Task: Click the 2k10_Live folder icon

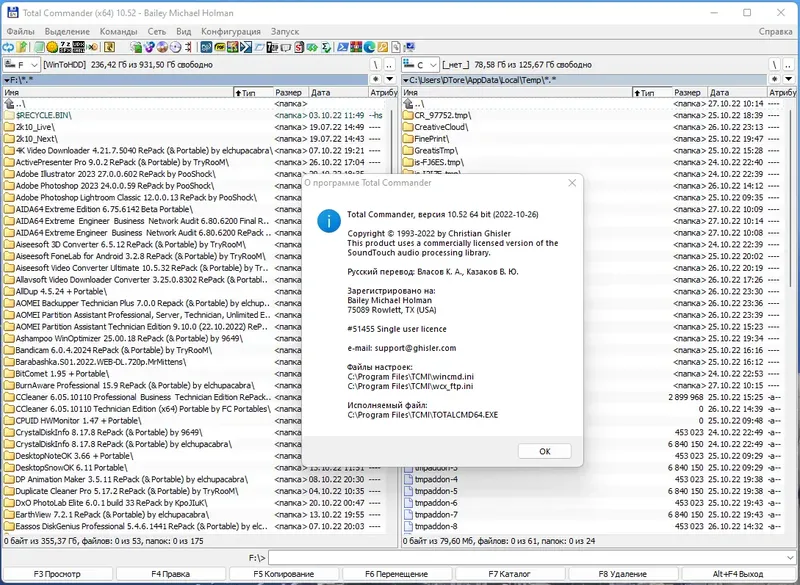Action: tap(9, 127)
